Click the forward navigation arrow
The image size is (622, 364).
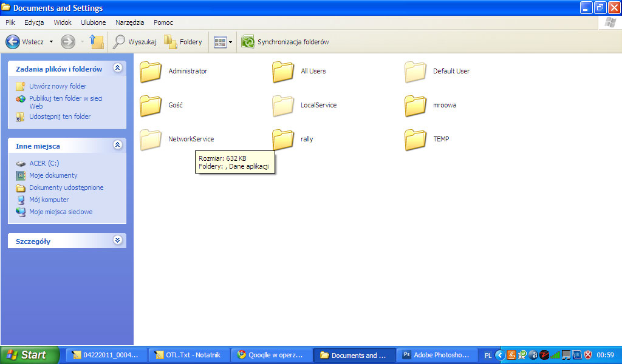click(x=68, y=42)
